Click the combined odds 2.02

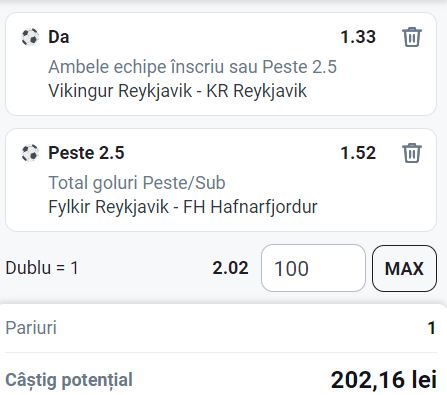coord(230,268)
